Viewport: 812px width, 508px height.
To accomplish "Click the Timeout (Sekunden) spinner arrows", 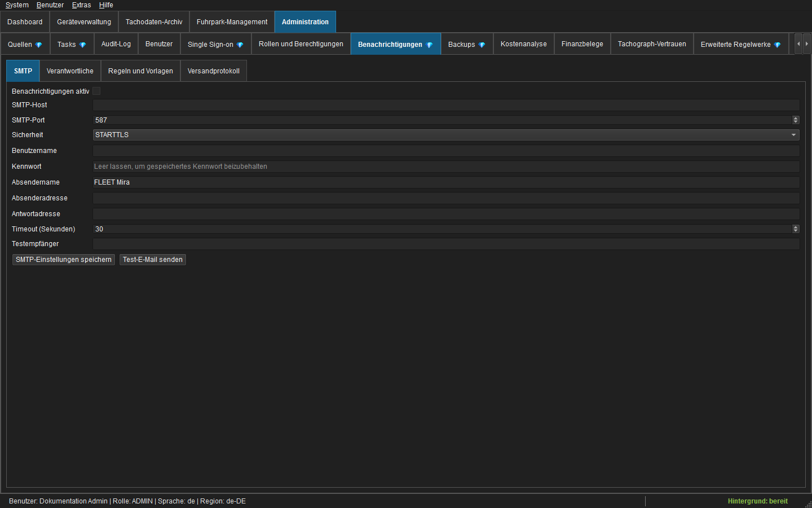I will click(796, 229).
